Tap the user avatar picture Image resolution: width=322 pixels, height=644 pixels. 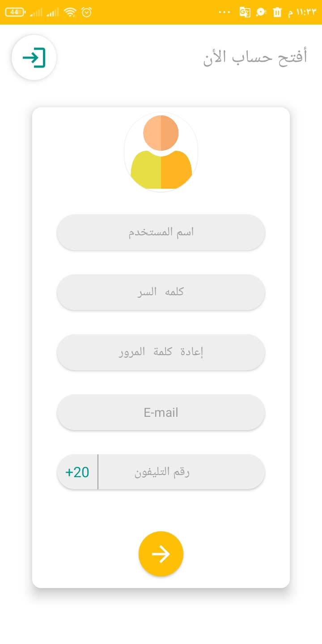click(x=161, y=152)
